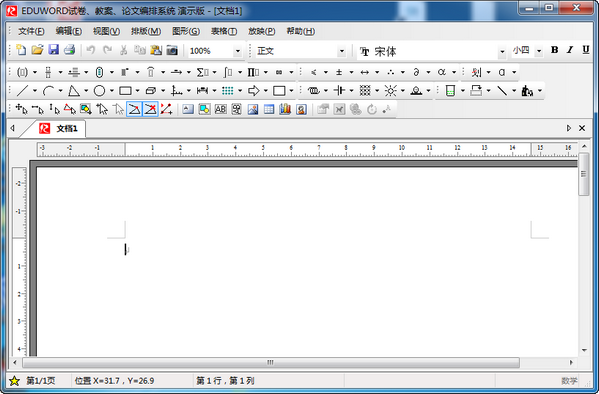Select the straight line drawing tool

23,91
